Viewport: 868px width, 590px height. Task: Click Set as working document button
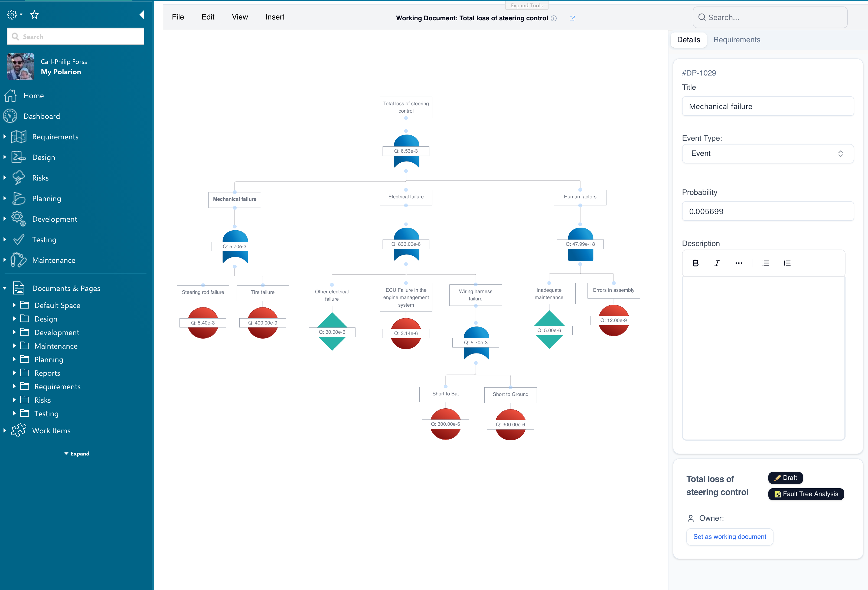pos(729,537)
